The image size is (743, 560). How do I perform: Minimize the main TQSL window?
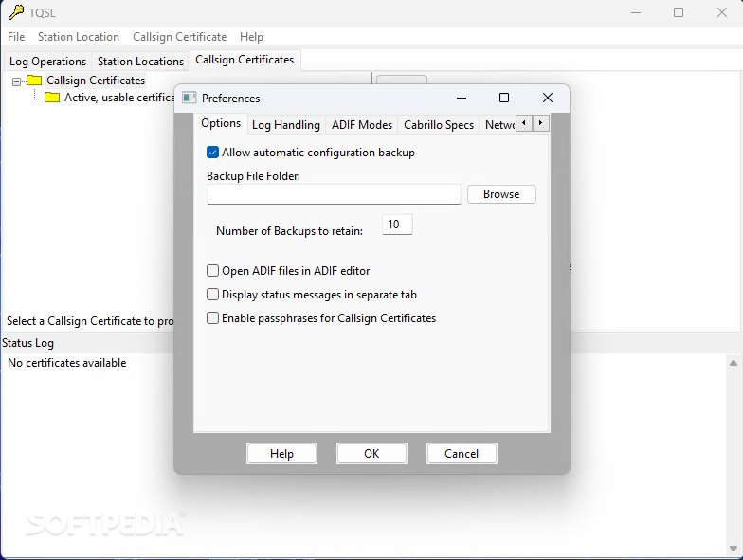(636, 12)
